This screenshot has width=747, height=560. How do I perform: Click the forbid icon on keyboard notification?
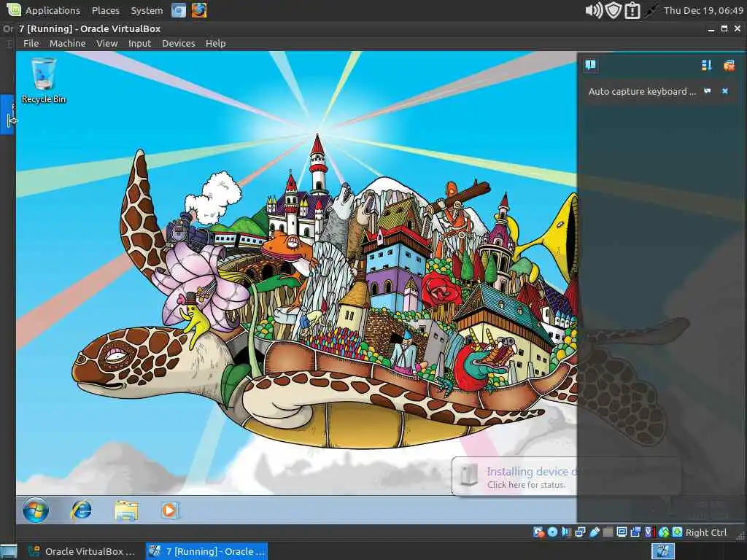(708, 91)
